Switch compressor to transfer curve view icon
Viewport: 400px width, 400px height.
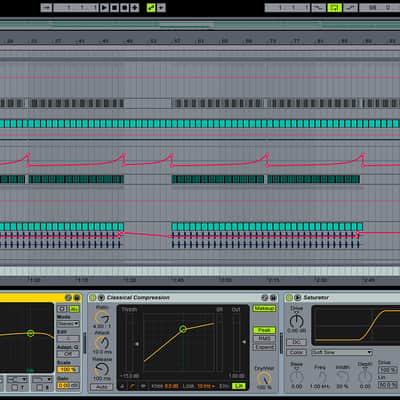[x=133, y=386]
